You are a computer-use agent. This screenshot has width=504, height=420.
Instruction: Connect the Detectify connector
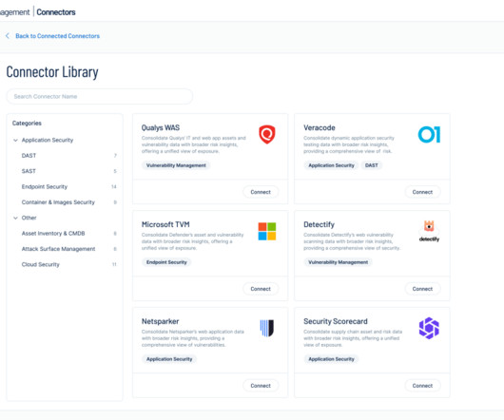[x=422, y=289]
